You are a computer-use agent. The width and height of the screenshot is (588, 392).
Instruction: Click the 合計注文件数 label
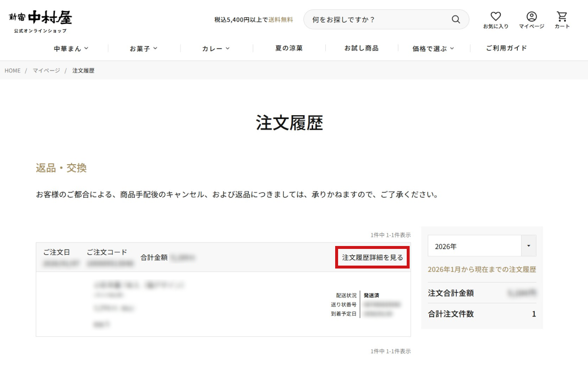click(x=451, y=314)
